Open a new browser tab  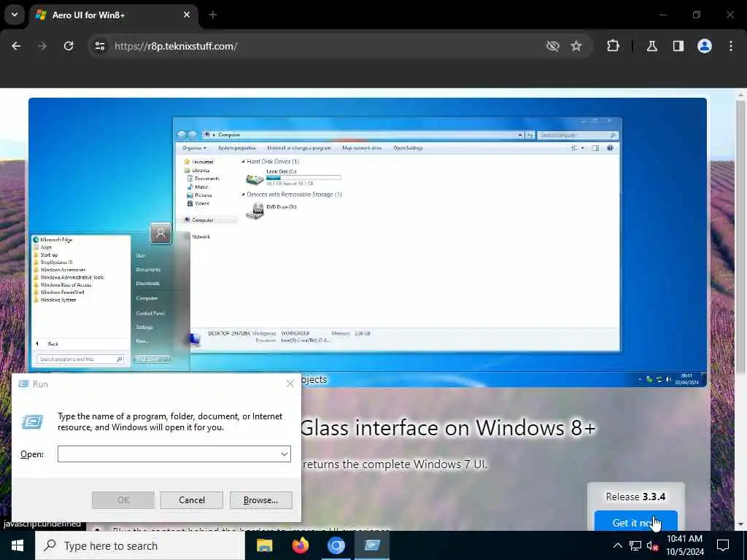click(x=213, y=15)
